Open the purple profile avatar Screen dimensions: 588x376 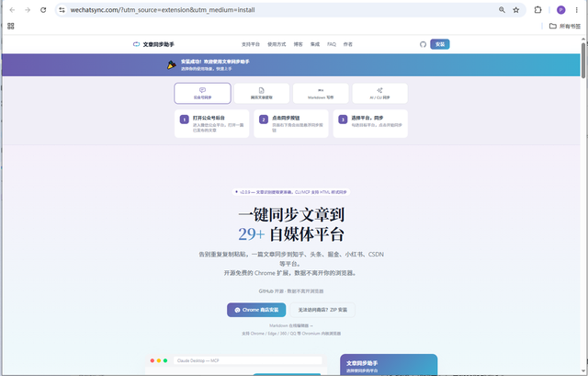click(x=561, y=10)
